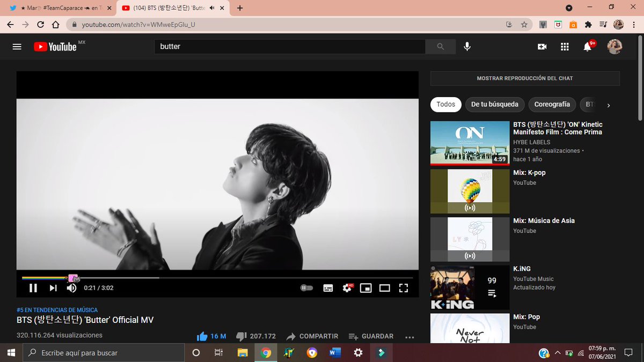Click COMPARTIR to share the video
This screenshot has height=362, width=644.
312,336
